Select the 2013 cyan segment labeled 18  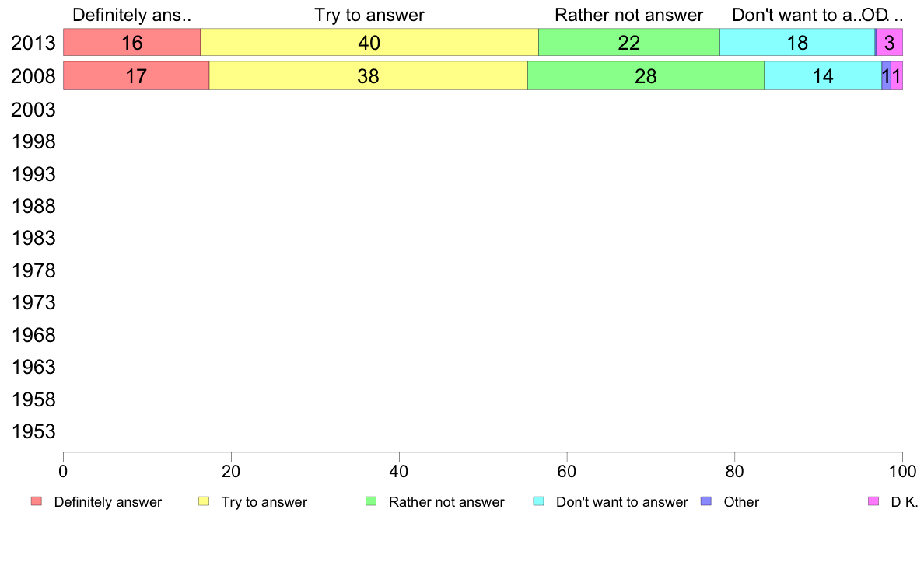(x=797, y=43)
